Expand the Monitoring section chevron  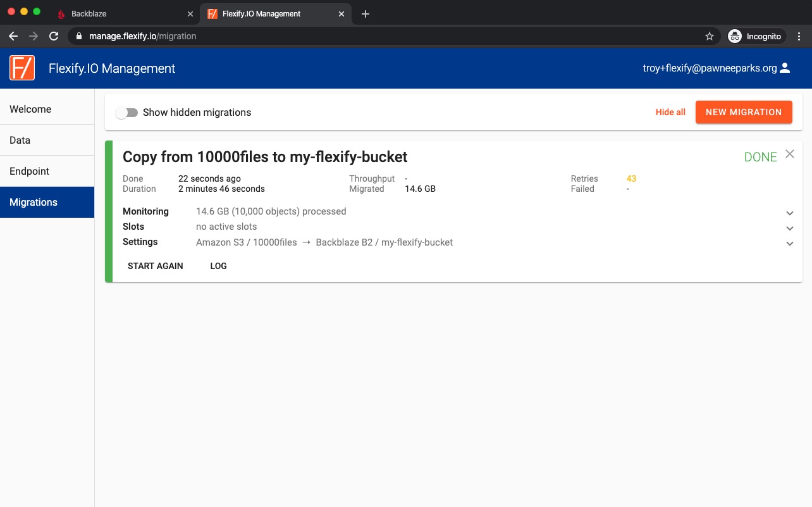point(790,213)
